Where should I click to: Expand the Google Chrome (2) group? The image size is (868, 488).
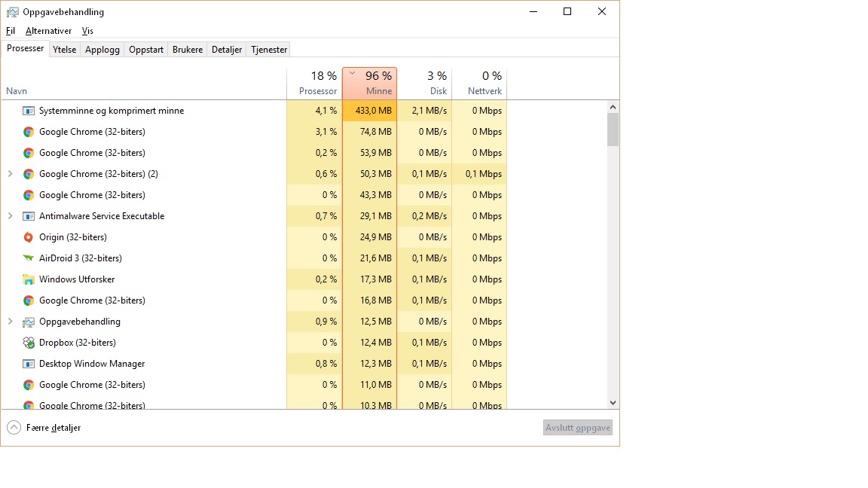[10, 174]
